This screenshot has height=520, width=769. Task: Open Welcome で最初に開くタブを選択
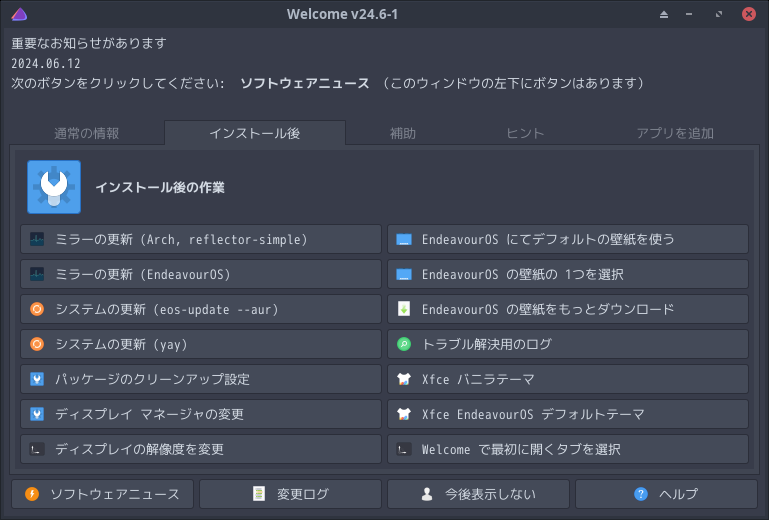click(568, 449)
